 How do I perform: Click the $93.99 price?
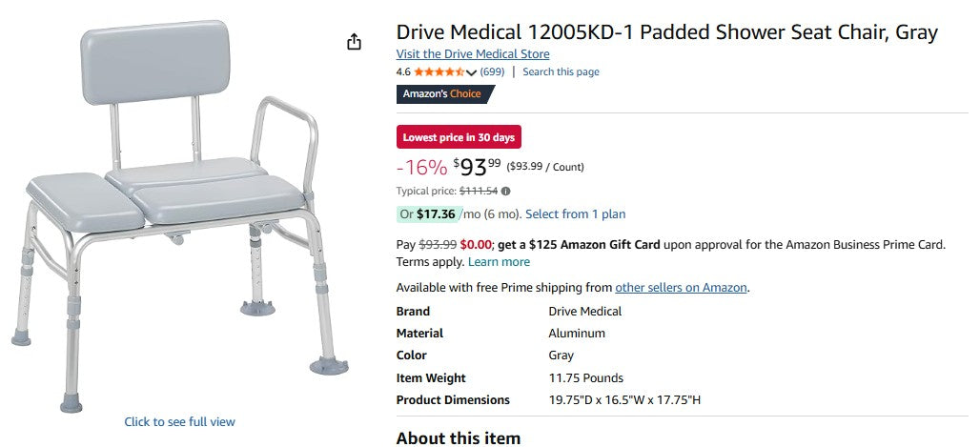coord(477,168)
